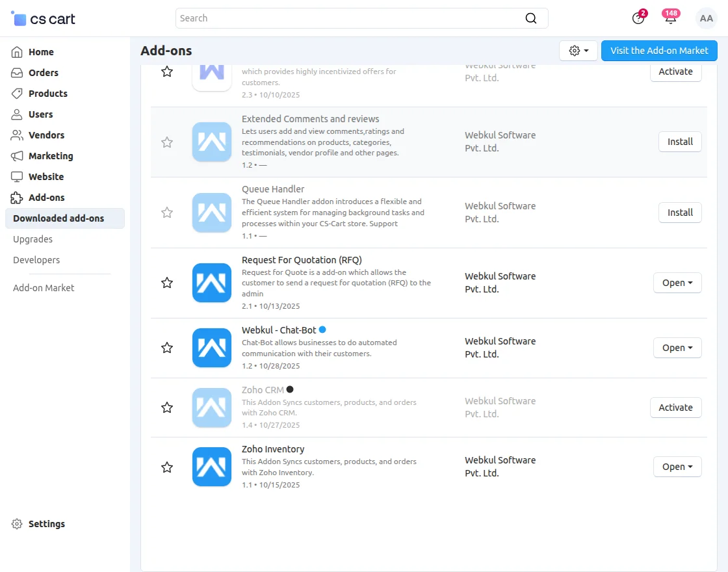
Task: Open the Request For Quotation (RFQ) title link
Action: tap(302, 260)
